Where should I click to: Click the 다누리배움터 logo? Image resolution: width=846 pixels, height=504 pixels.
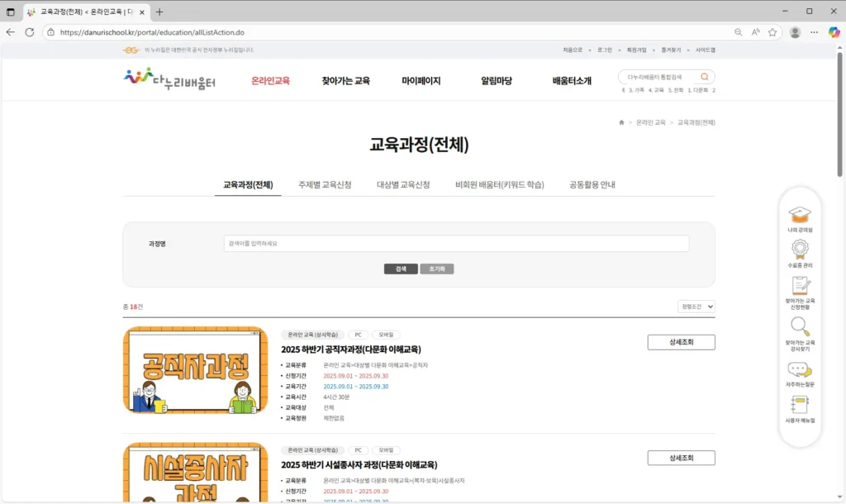[x=169, y=79]
